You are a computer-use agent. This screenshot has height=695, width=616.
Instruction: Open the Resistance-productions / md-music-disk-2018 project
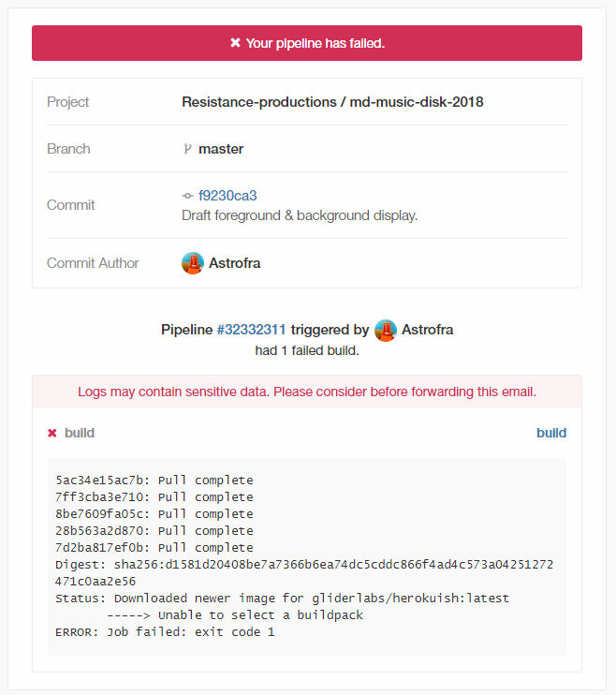coord(332,102)
